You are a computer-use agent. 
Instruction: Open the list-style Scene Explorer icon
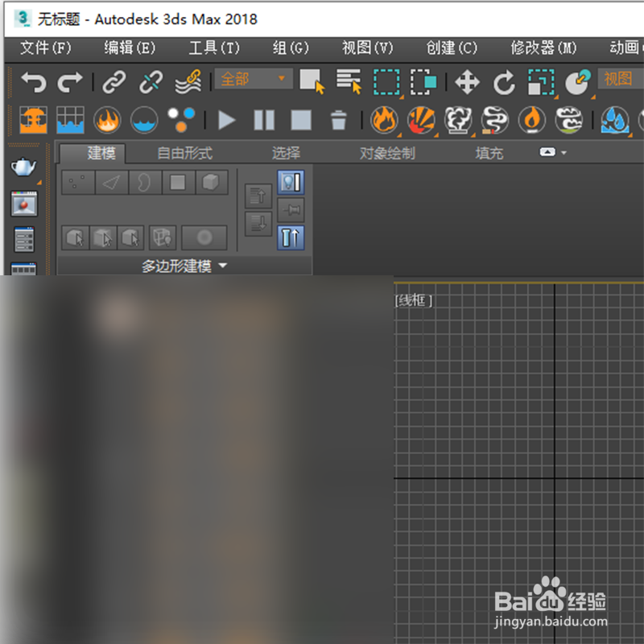point(24,239)
